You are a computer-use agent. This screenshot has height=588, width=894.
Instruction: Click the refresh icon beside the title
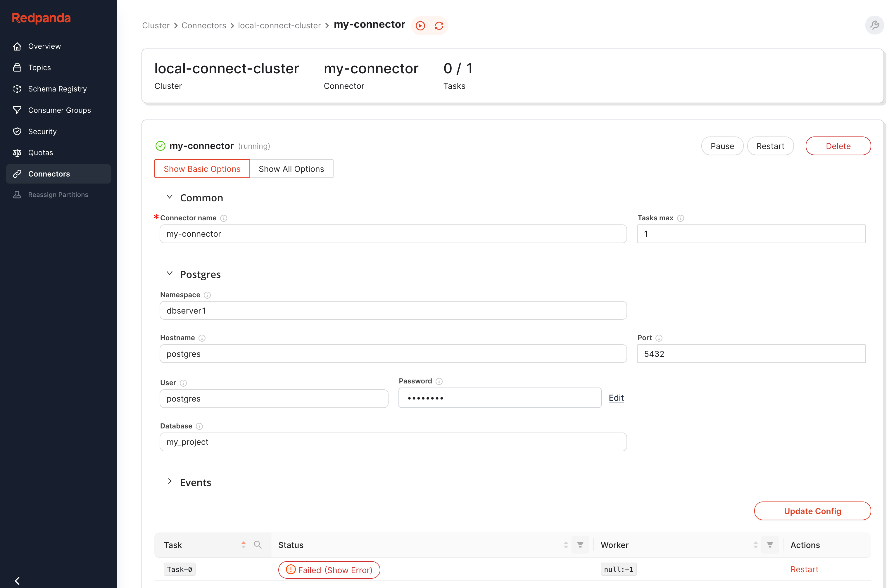tap(439, 25)
